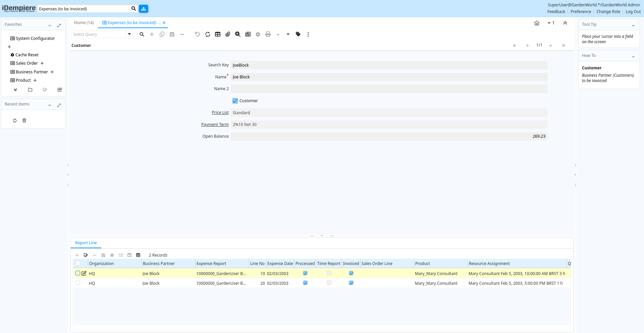Open the Attachment paperclip icon
Viewport: 644px width, 333px height.
click(x=228, y=34)
